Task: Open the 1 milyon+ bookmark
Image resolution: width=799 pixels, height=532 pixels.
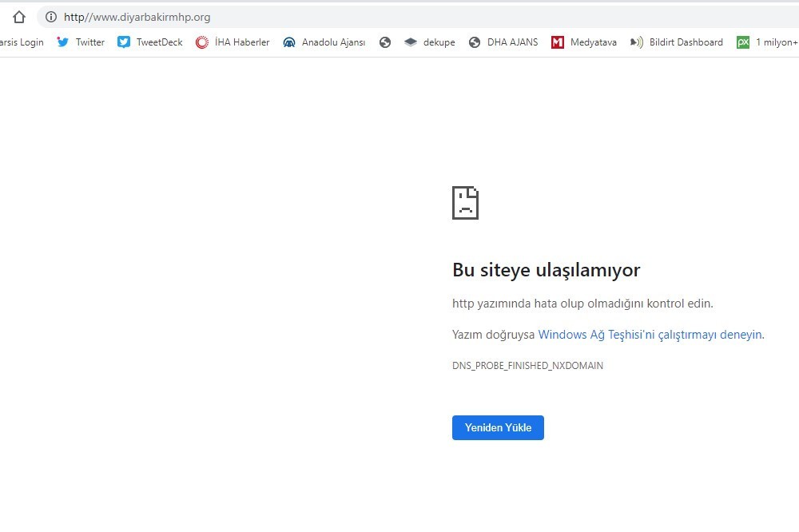Action: point(767,42)
